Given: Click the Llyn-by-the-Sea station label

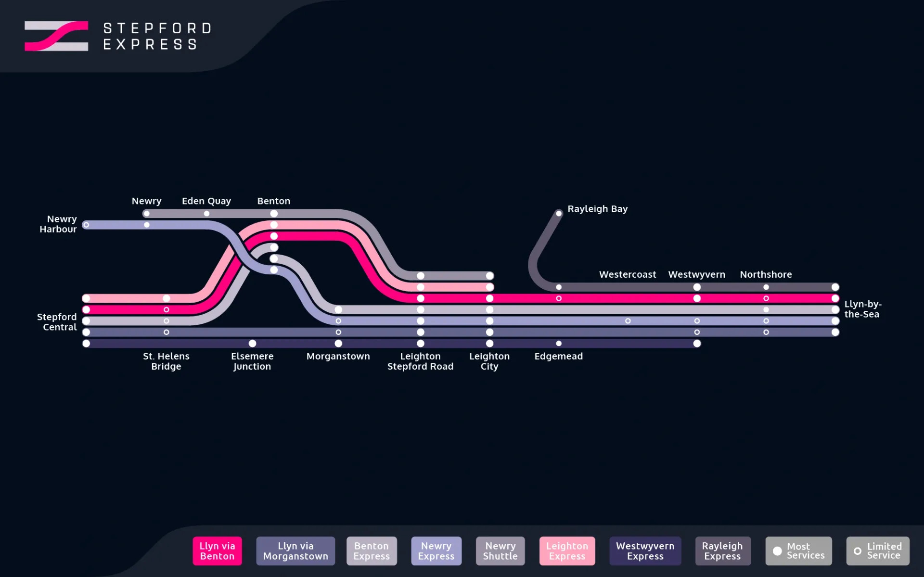Looking at the screenshot, I should click(x=862, y=309).
